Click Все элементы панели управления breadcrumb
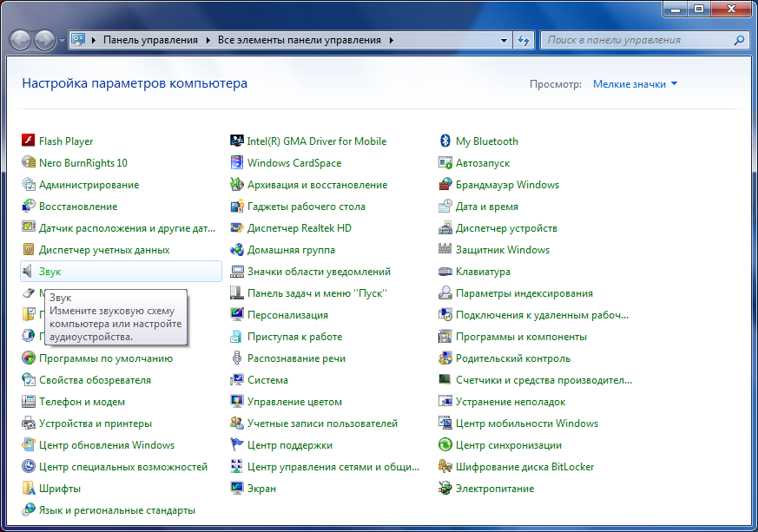Image resolution: width=758 pixels, height=532 pixels. (300, 40)
